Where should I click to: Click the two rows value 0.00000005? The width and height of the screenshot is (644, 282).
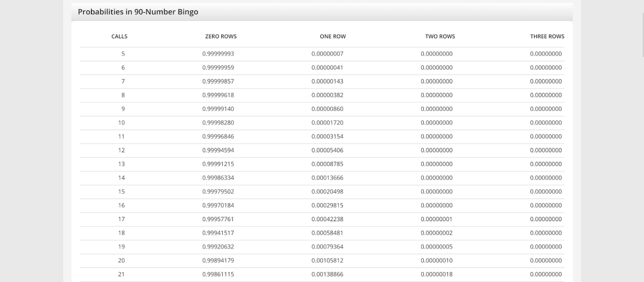436,247
